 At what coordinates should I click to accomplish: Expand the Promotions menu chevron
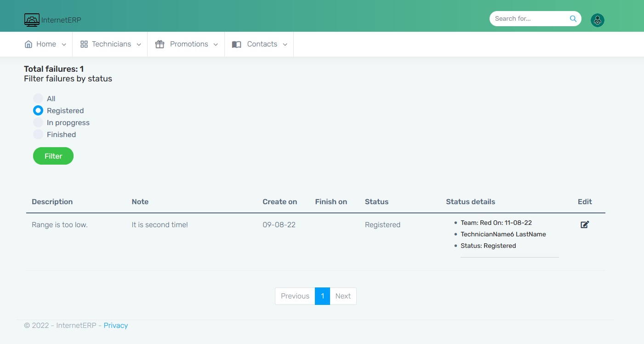coord(216,45)
